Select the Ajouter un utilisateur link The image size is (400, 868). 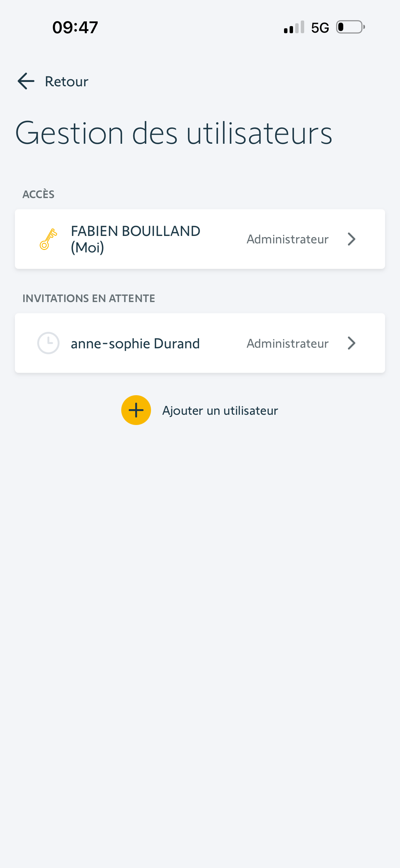pyautogui.click(x=220, y=410)
